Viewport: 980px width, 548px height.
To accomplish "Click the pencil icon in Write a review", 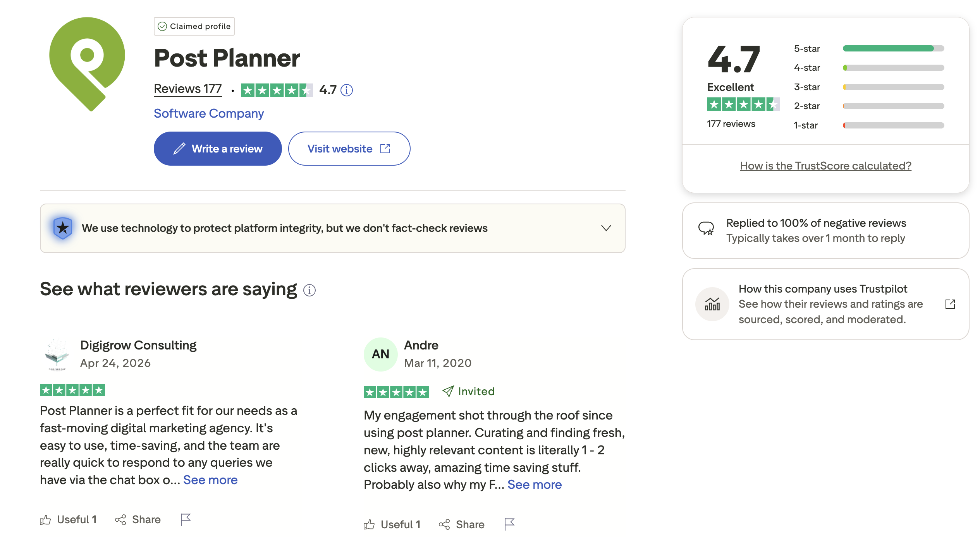I will point(179,149).
